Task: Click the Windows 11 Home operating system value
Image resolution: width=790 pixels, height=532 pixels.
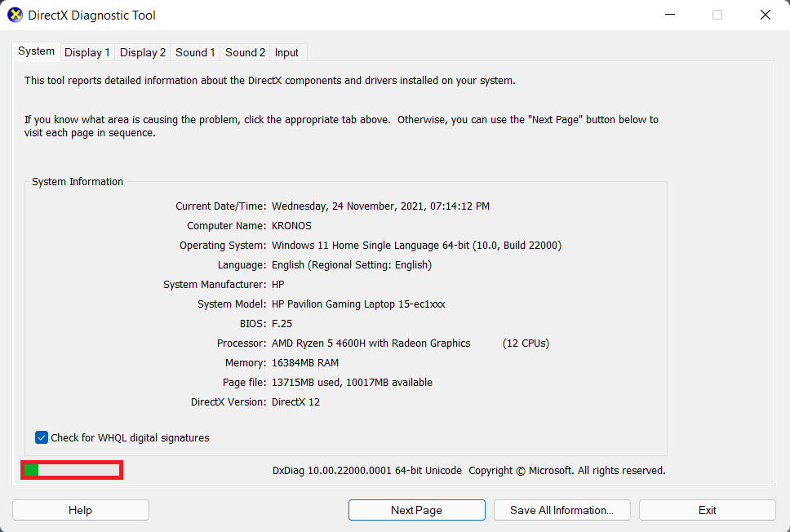Action: pyautogui.click(x=417, y=246)
